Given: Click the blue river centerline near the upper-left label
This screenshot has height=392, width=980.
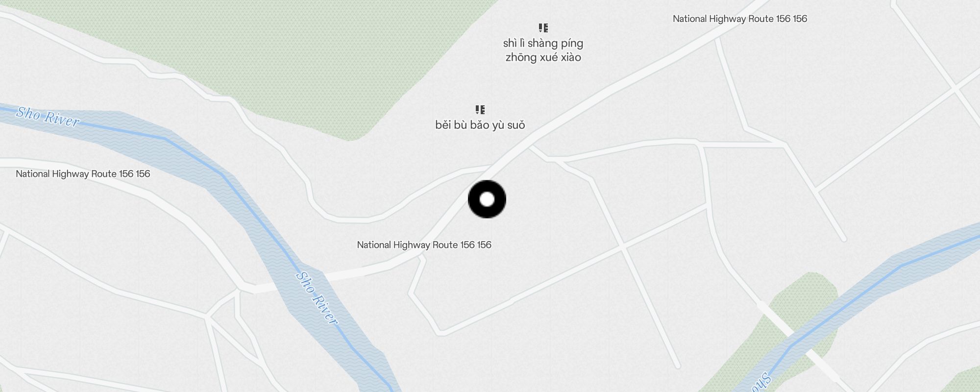Looking at the screenshot, I should 122,130.
